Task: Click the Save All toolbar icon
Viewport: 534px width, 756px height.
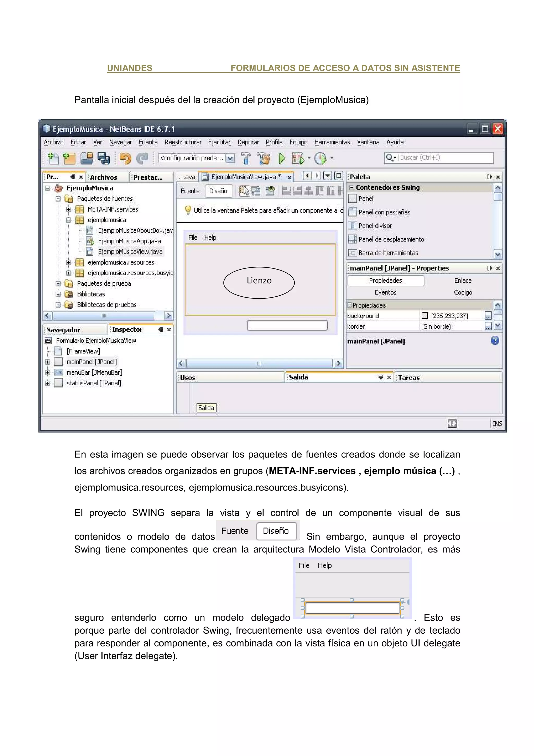Action: coord(104,158)
